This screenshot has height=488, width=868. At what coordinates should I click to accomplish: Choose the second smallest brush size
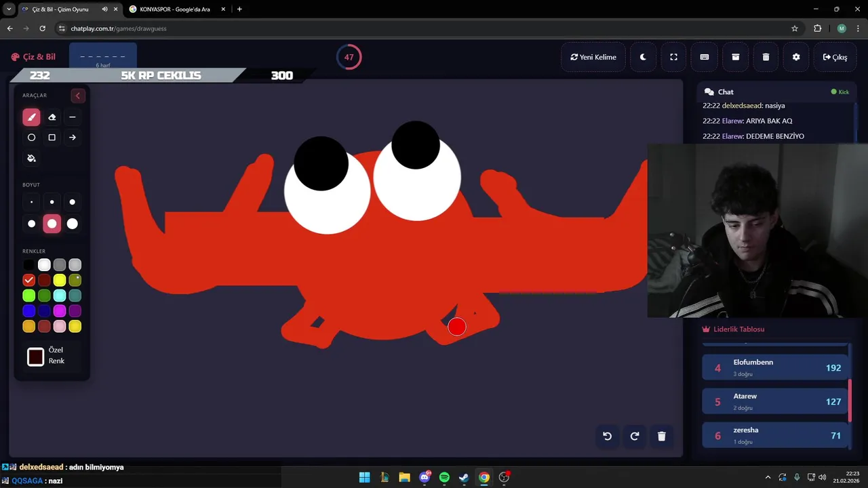coord(52,202)
